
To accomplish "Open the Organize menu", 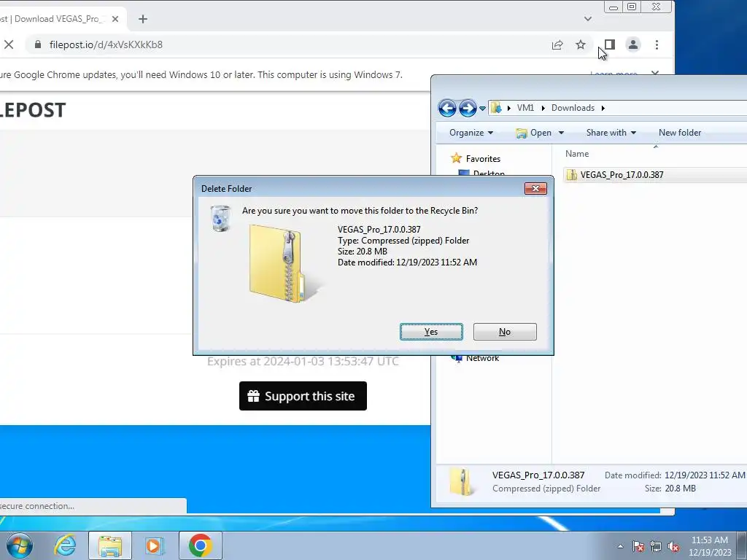I will (x=471, y=133).
